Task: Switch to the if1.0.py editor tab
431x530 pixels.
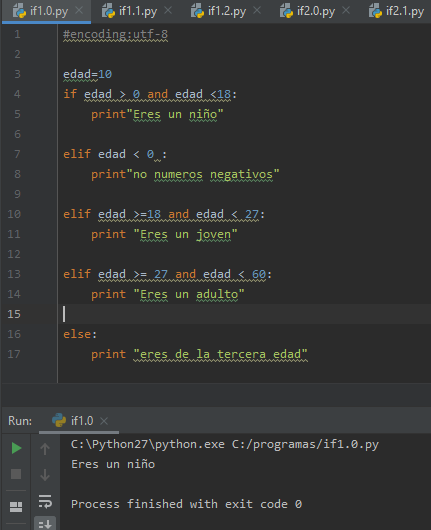Action: click(x=46, y=11)
